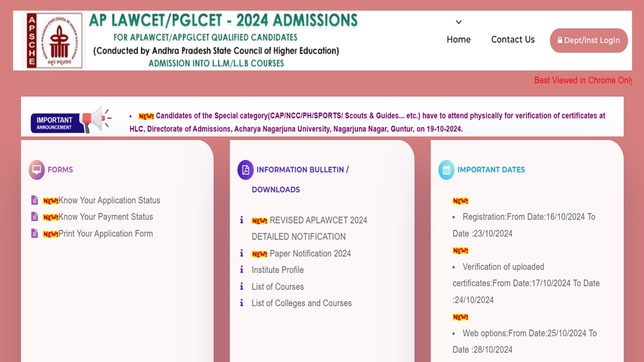Go to the Home menu item
This screenshot has width=644, height=362.
click(458, 40)
